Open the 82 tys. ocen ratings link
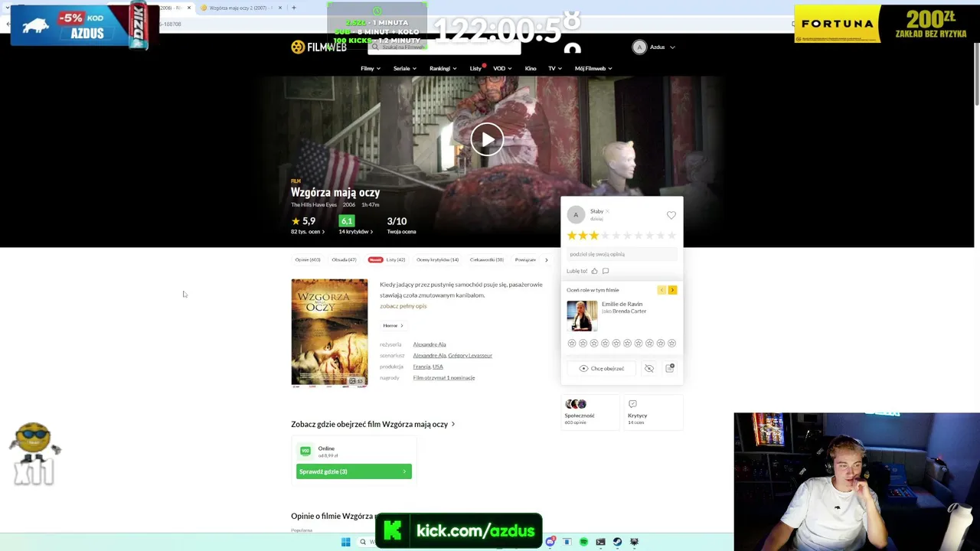Viewport: 980px width, 551px height. (x=308, y=232)
